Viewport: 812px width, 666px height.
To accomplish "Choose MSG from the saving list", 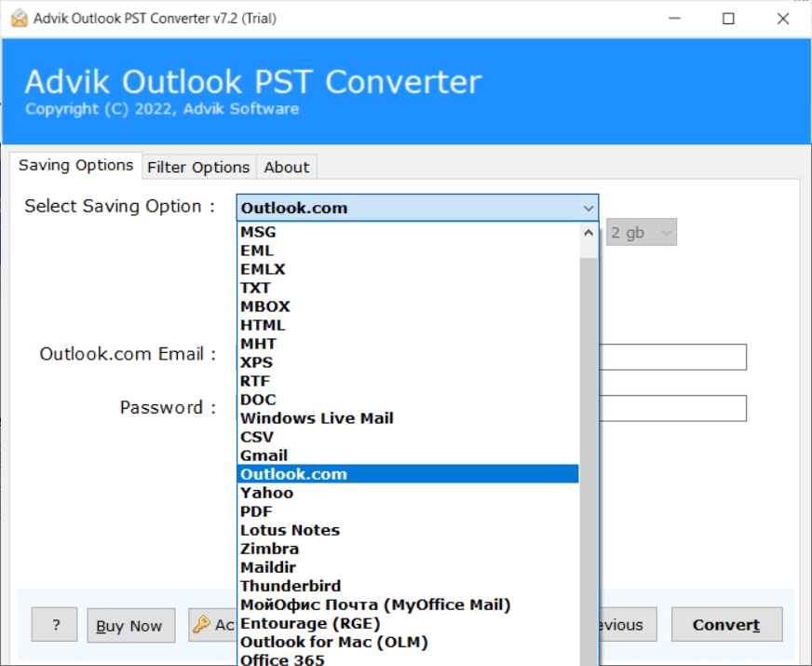I will click(408, 232).
